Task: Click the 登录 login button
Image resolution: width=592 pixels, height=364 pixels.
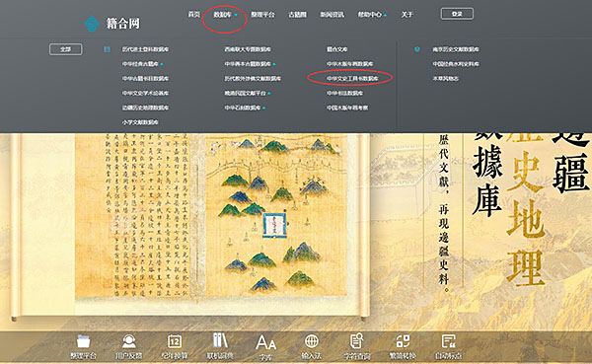Action: pyautogui.click(x=457, y=14)
